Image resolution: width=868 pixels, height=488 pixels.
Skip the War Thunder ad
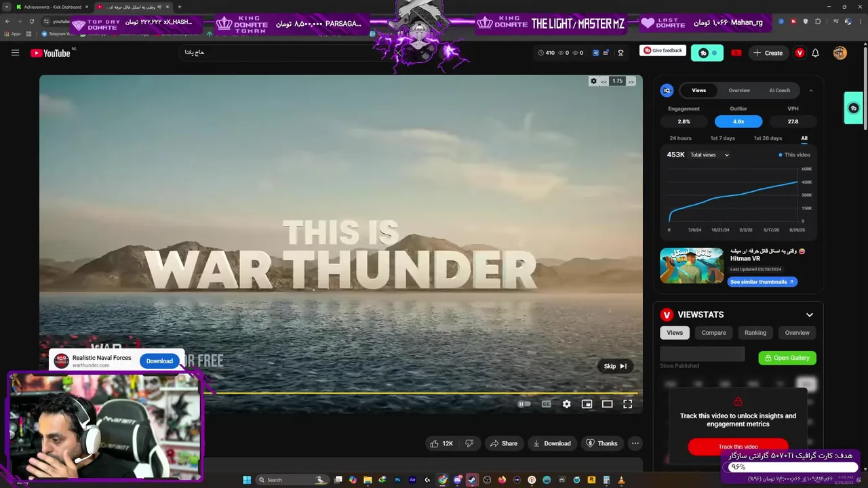point(615,366)
